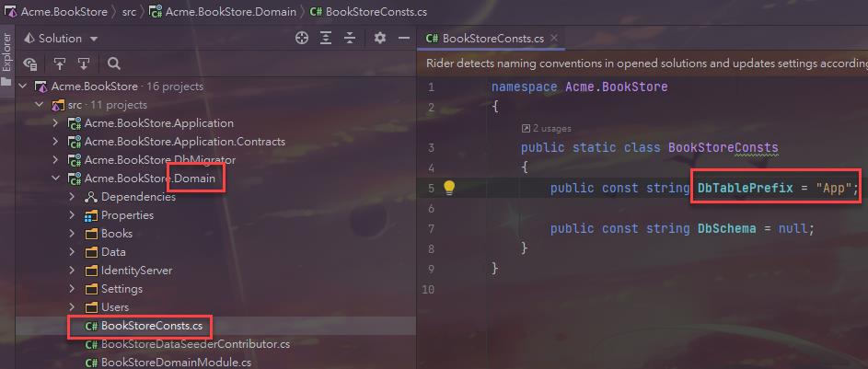868x369 pixels.
Task: Expand the Books folder
Action: (x=73, y=234)
